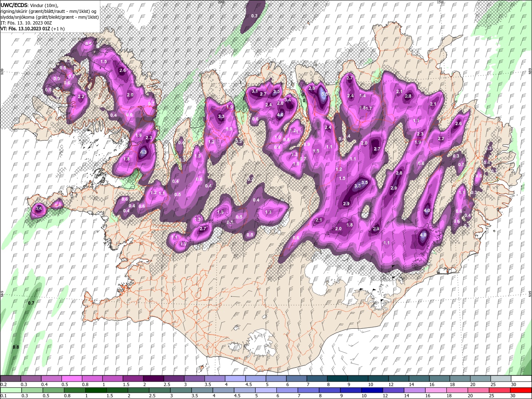Viewport: 532px width, 399px height.
Task: Click the 0.1 label in the rain legend
Action: click(x=3, y=396)
